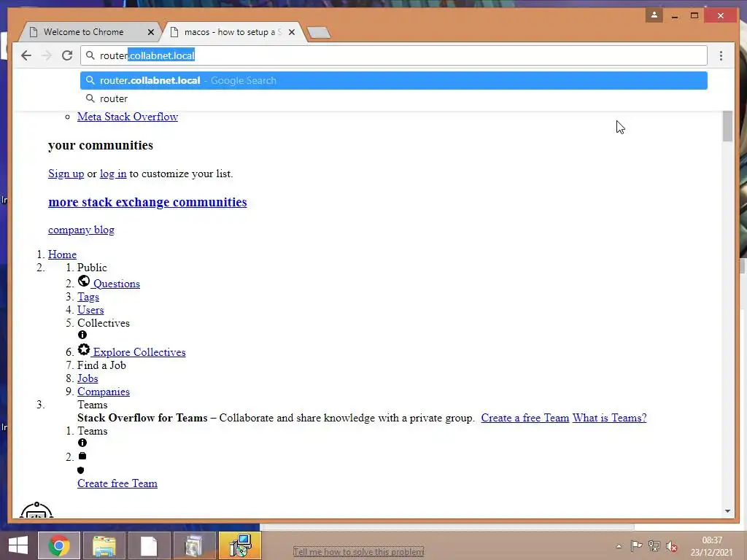Viewport: 747px width, 560px height.
Task: Click the computer installer taskbar icon
Action: pyautogui.click(x=239, y=545)
